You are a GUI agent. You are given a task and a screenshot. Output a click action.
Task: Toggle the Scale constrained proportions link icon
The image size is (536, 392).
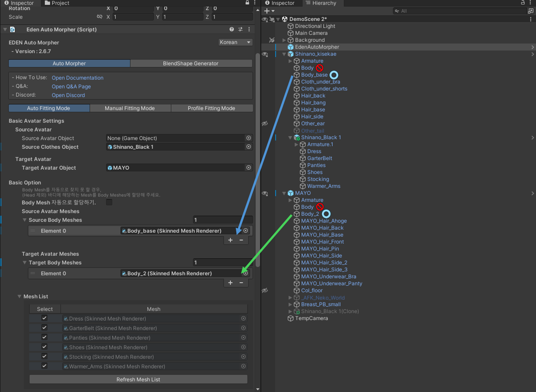click(x=99, y=17)
